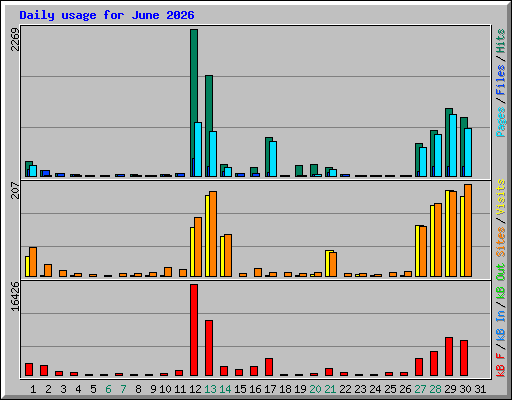Click the 2269 hits axis value
Screen dimensions: 512x400
[x=15, y=40]
